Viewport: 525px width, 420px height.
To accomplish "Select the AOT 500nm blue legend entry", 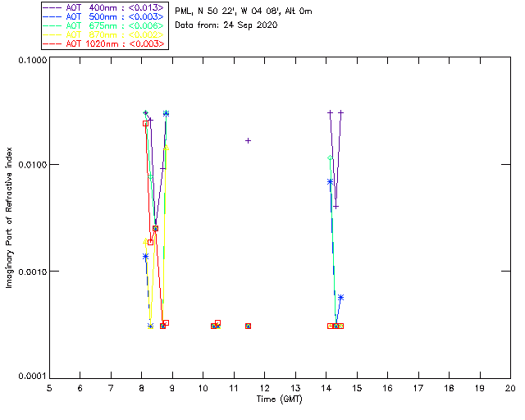I will tap(104, 16).
